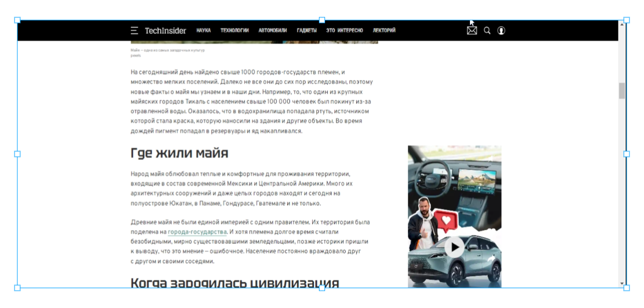Select bottom-right selection frame handle

pyautogui.click(x=626, y=288)
